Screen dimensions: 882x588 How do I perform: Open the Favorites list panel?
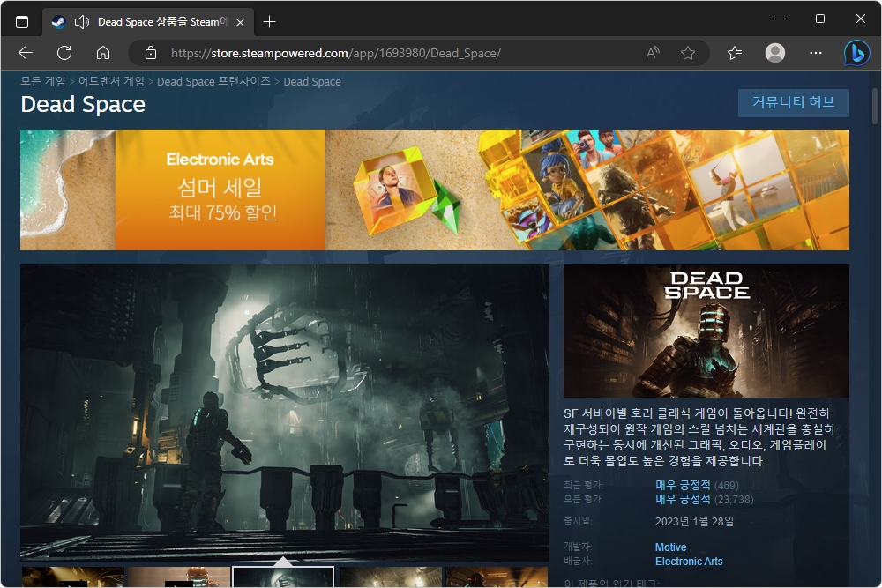(x=735, y=53)
